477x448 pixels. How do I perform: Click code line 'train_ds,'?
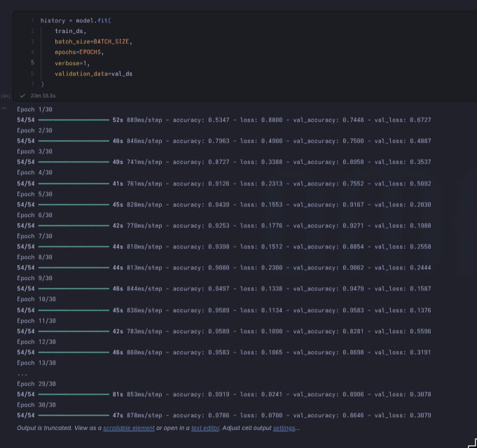pos(70,31)
